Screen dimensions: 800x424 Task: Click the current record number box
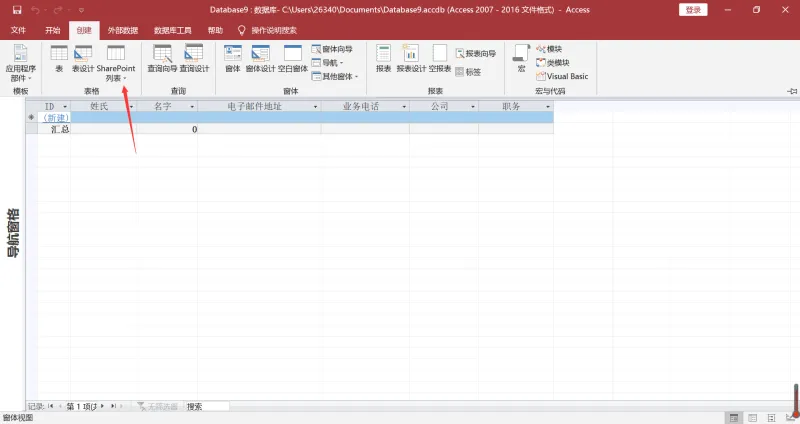pyautogui.click(x=82, y=407)
